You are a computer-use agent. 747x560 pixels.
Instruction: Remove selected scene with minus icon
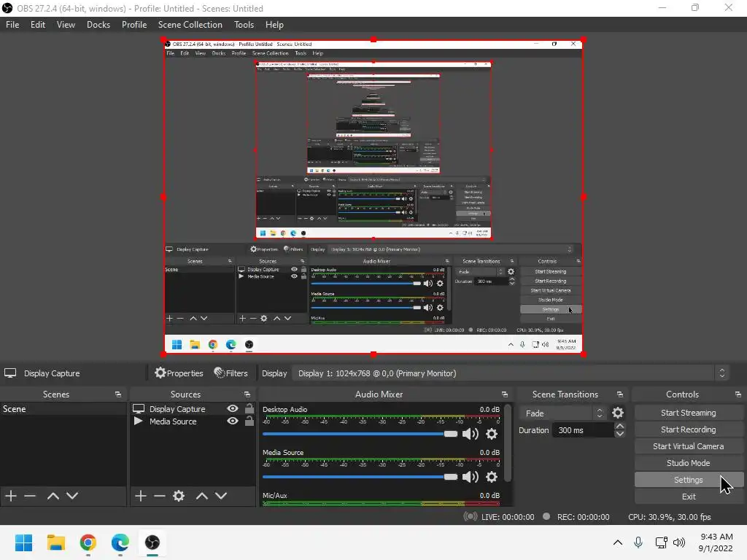30,496
